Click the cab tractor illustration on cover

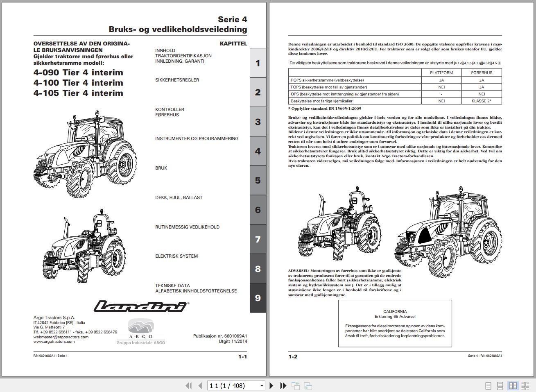pos(85,154)
